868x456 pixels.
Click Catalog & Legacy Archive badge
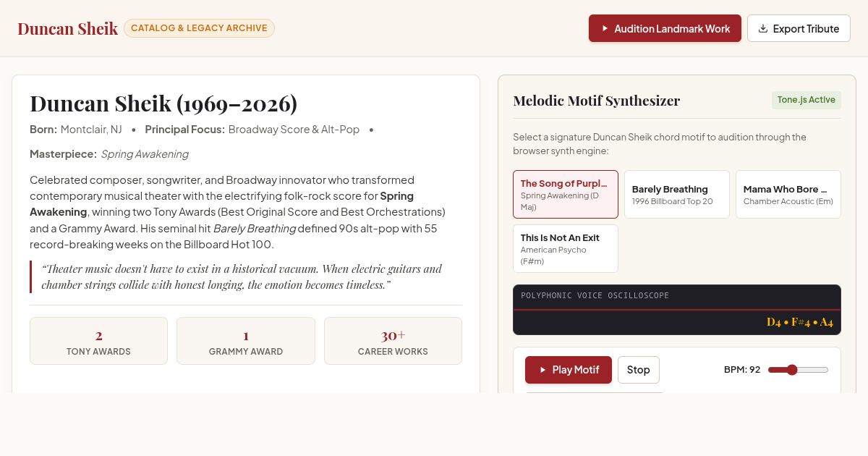(x=199, y=28)
